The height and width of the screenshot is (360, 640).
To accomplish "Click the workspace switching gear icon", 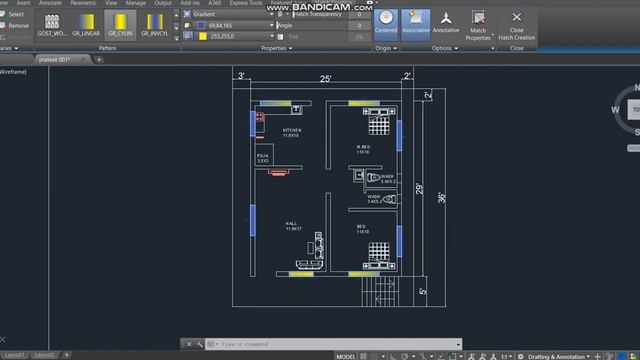I will 520,357.
